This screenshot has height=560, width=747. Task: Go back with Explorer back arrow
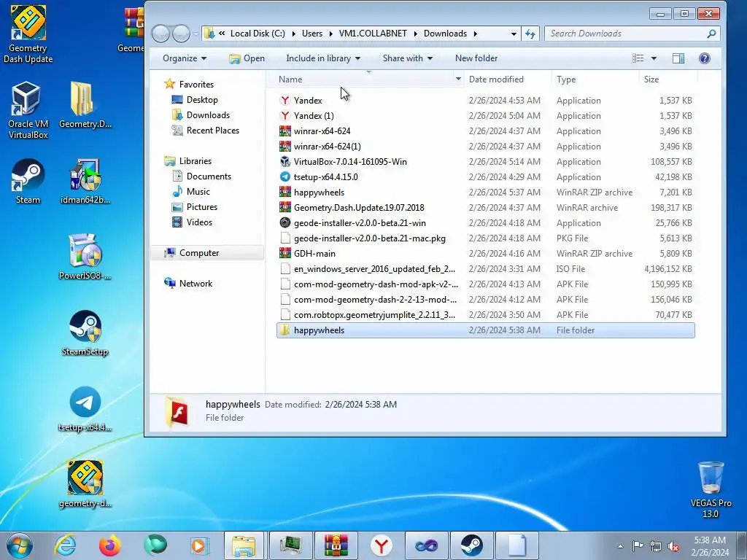click(x=160, y=34)
